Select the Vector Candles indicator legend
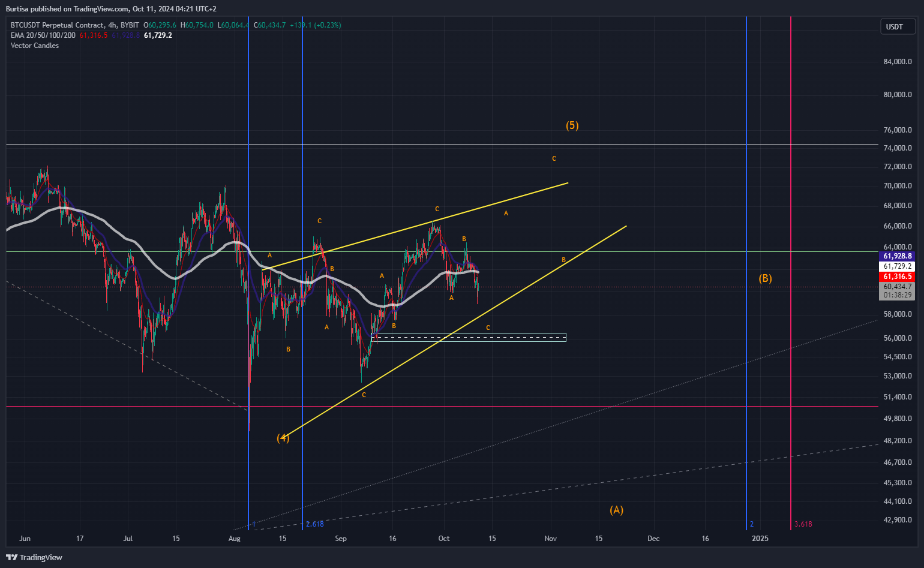924x568 pixels. (x=35, y=46)
